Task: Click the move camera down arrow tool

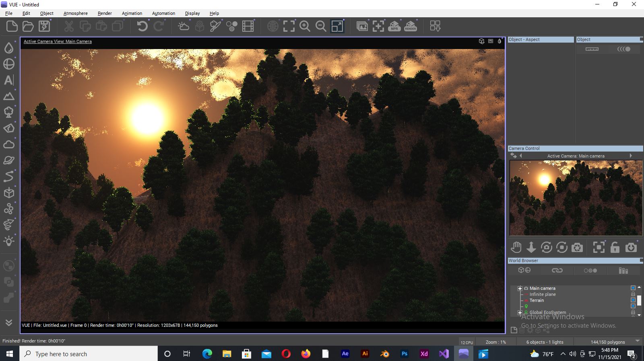Action: 531,247
